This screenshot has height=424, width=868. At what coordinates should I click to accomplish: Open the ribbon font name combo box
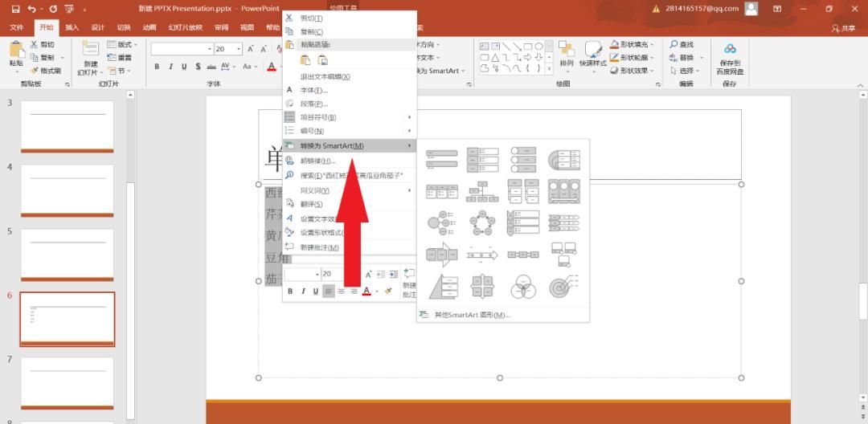coord(182,49)
